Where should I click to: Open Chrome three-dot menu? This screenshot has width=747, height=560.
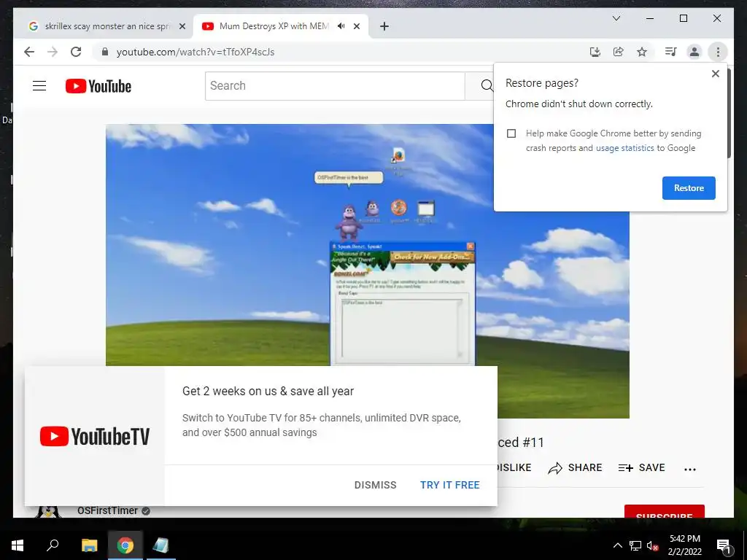click(718, 52)
